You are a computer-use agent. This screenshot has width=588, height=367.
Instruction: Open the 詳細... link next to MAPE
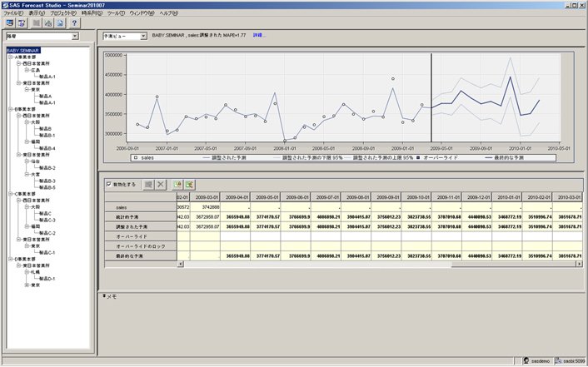[x=260, y=35]
